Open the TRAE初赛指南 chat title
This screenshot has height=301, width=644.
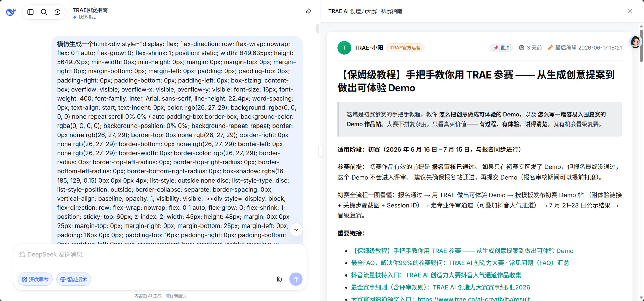pos(90,10)
